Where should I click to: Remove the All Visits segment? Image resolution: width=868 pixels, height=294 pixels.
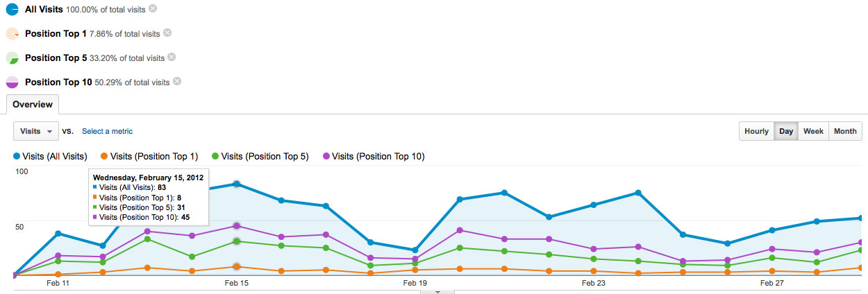tap(153, 8)
